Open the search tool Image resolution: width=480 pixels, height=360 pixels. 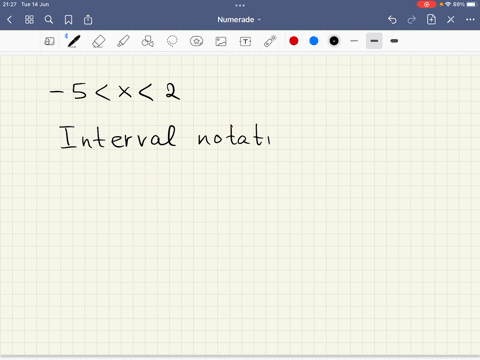49,20
